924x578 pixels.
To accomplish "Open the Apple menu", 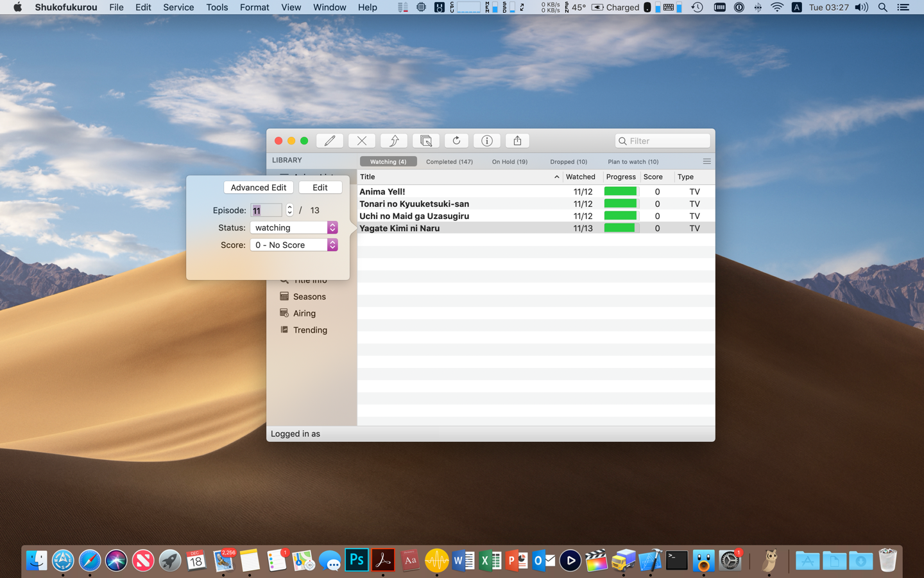I will [17, 7].
